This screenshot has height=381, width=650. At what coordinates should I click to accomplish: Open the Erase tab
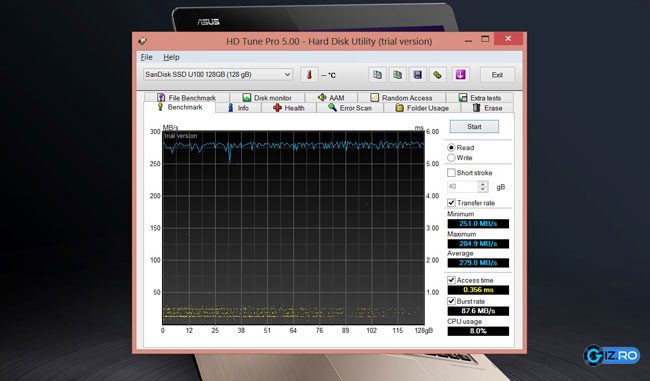pos(487,108)
